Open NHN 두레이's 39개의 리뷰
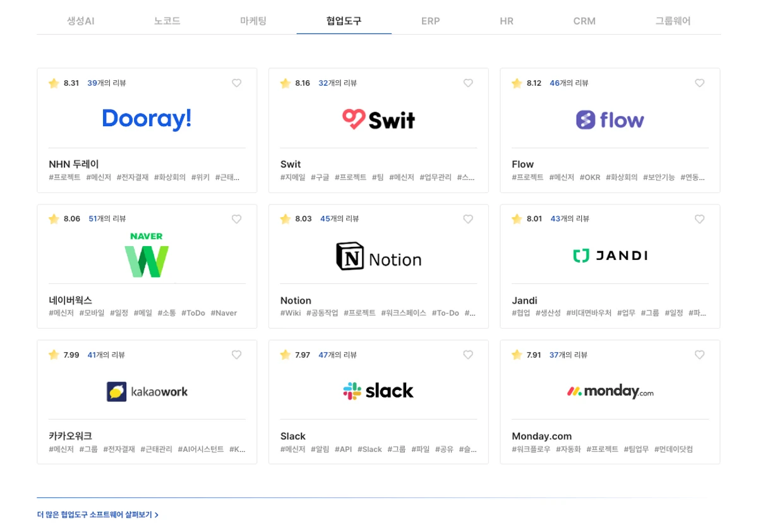758x532 pixels. click(106, 83)
